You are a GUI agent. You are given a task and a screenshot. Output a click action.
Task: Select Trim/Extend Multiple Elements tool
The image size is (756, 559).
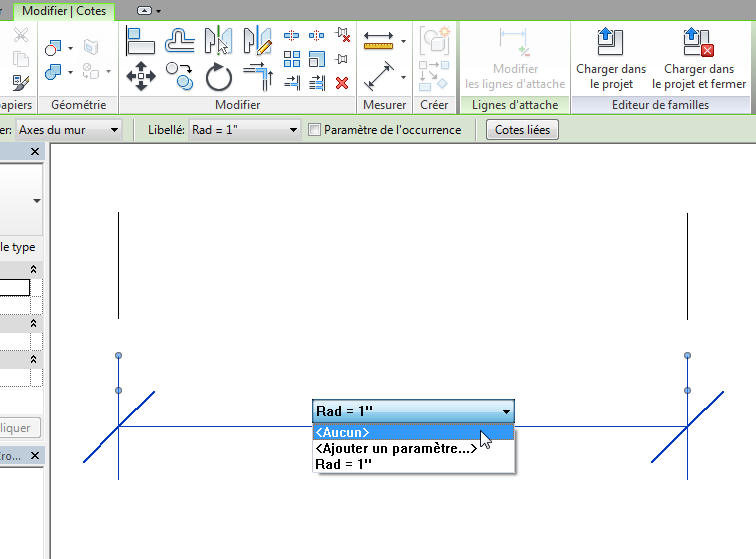tap(317, 83)
